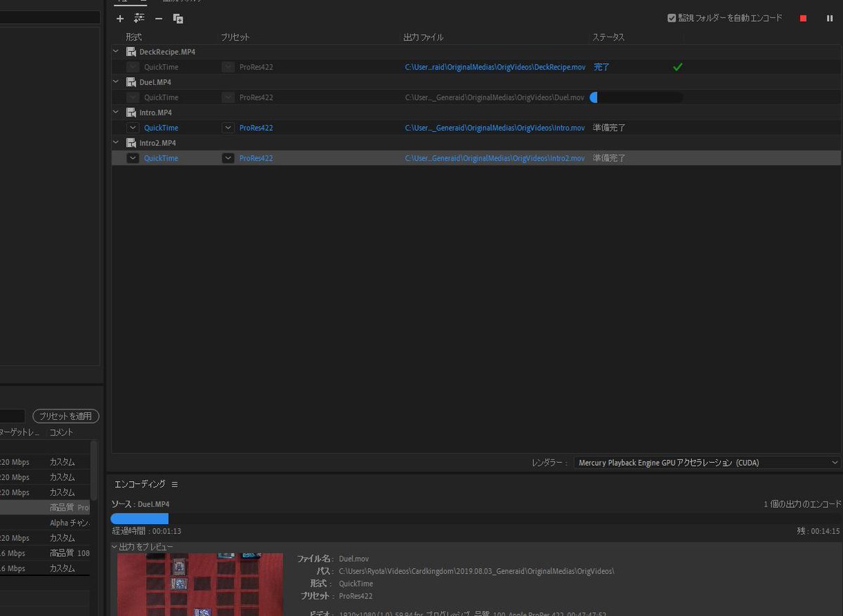Click the プリセット column header
This screenshot has width=843, height=616.
point(235,37)
